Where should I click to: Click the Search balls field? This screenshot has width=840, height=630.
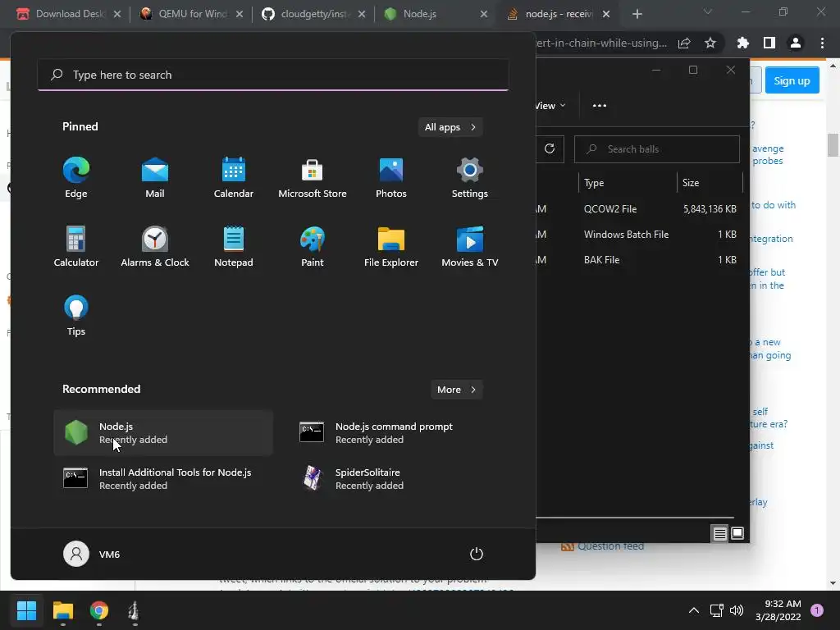tap(657, 149)
